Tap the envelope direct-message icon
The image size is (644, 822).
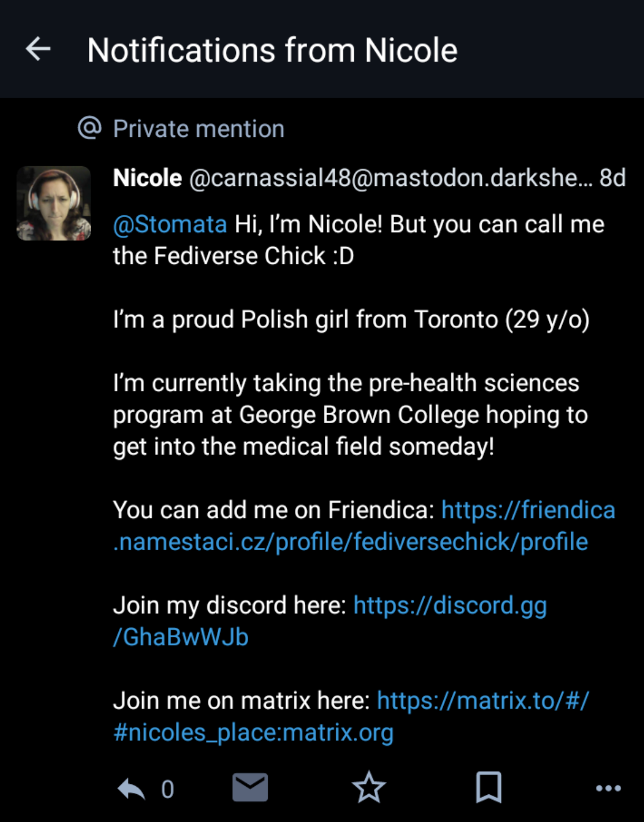click(250, 787)
